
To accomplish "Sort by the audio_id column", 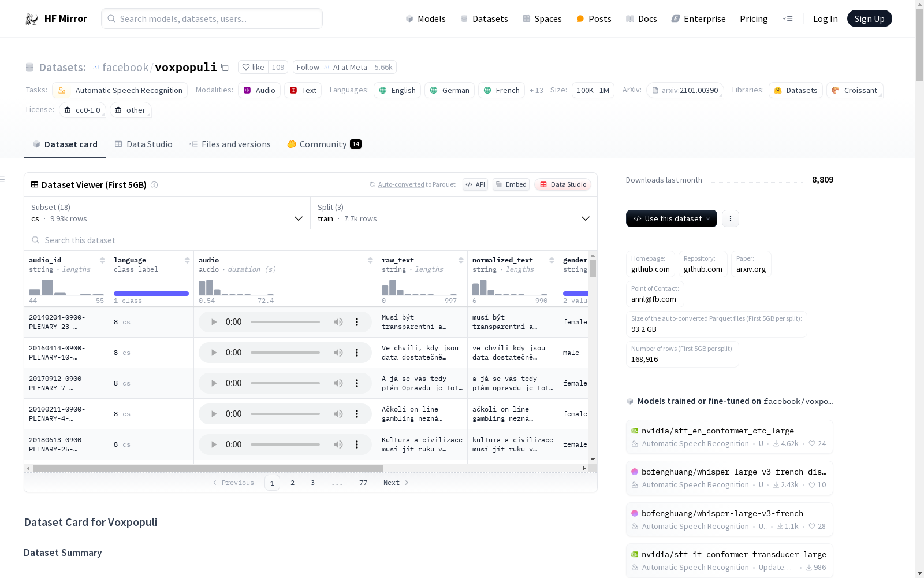I will [x=102, y=260].
